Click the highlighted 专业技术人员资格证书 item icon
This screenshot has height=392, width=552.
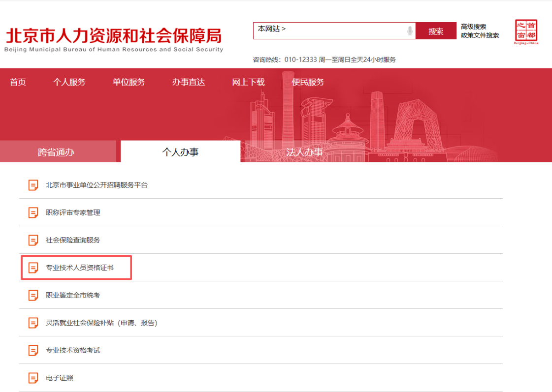point(33,268)
